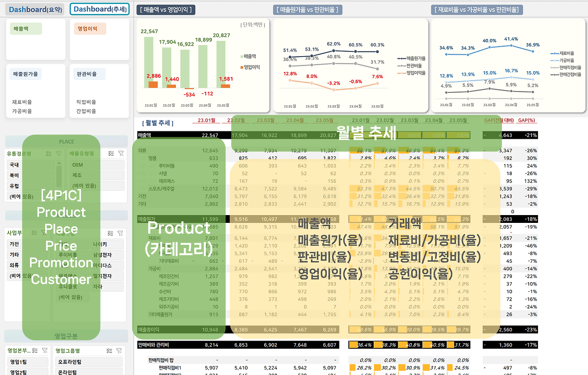Select 유럽 in the 유통경로명 slicer
This screenshot has height=375, width=588.
pos(30,186)
